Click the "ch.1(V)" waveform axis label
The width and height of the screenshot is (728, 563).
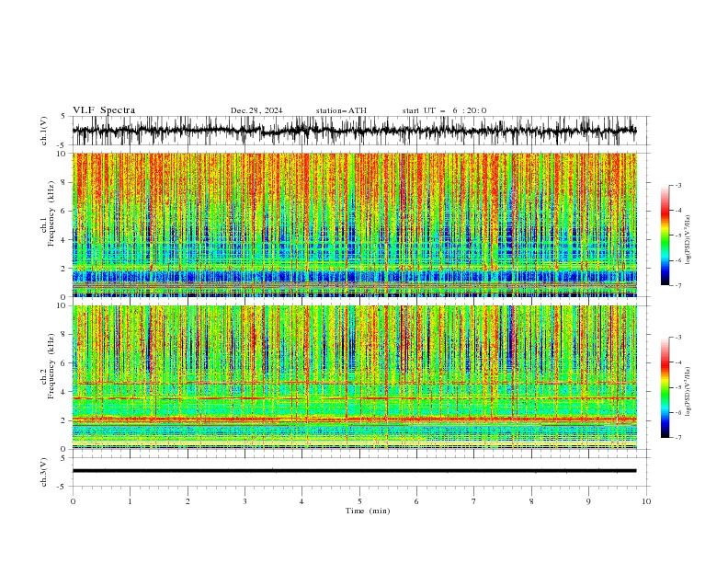tap(44, 131)
